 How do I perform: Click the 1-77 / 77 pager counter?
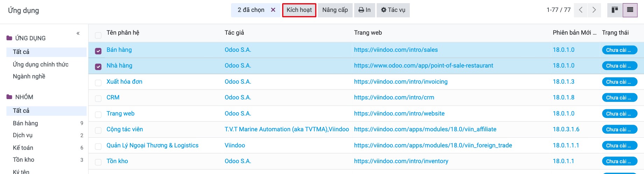[x=559, y=10]
